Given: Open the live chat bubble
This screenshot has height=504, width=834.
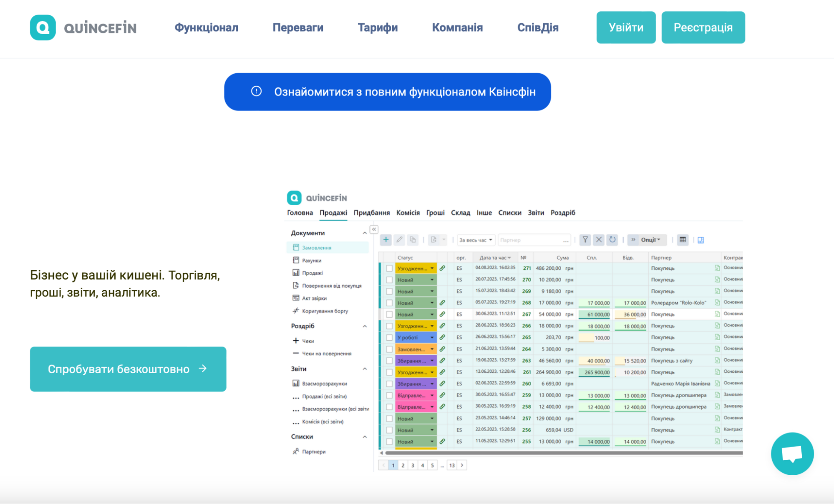Looking at the screenshot, I should point(792,454).
